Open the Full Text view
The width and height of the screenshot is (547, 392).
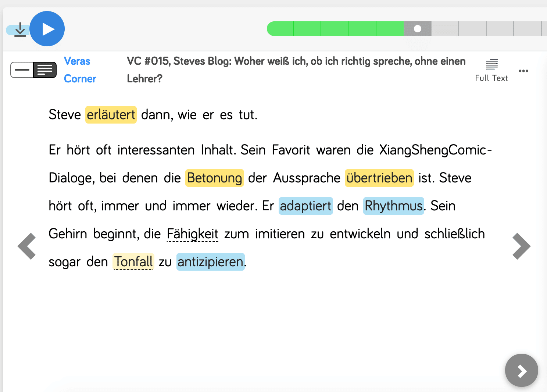tap(491, 70)
